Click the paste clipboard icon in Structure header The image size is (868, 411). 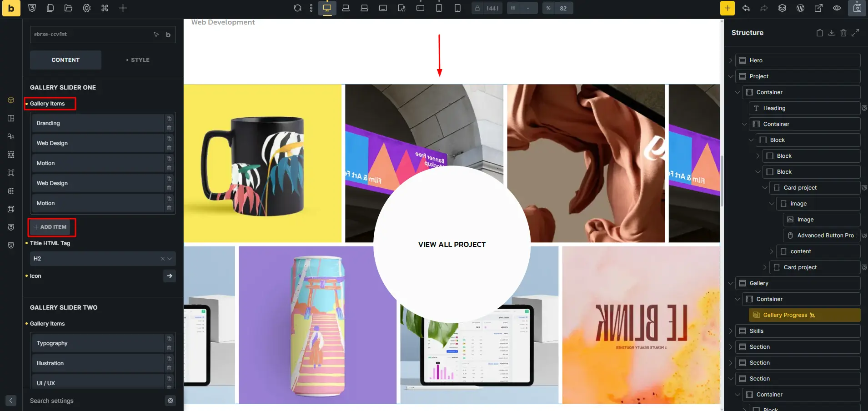[x=819, y=33]
